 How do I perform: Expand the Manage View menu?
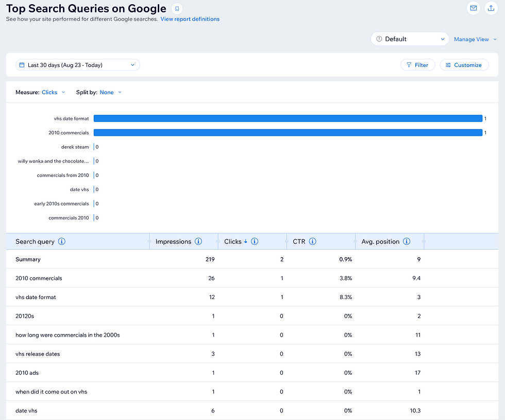475,39
